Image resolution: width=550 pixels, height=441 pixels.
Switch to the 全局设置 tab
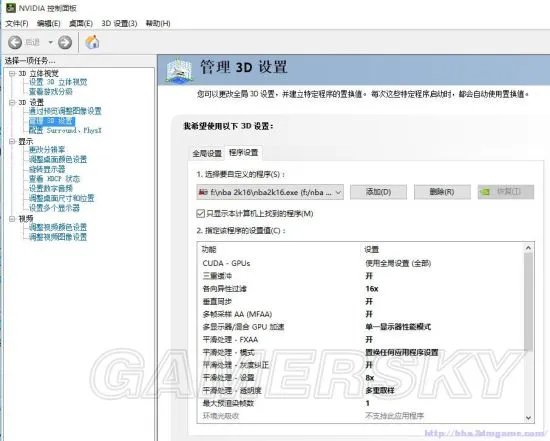207,153
